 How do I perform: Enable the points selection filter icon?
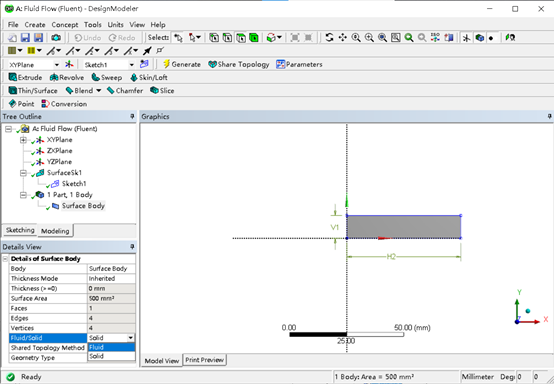[x=214, y=37]
